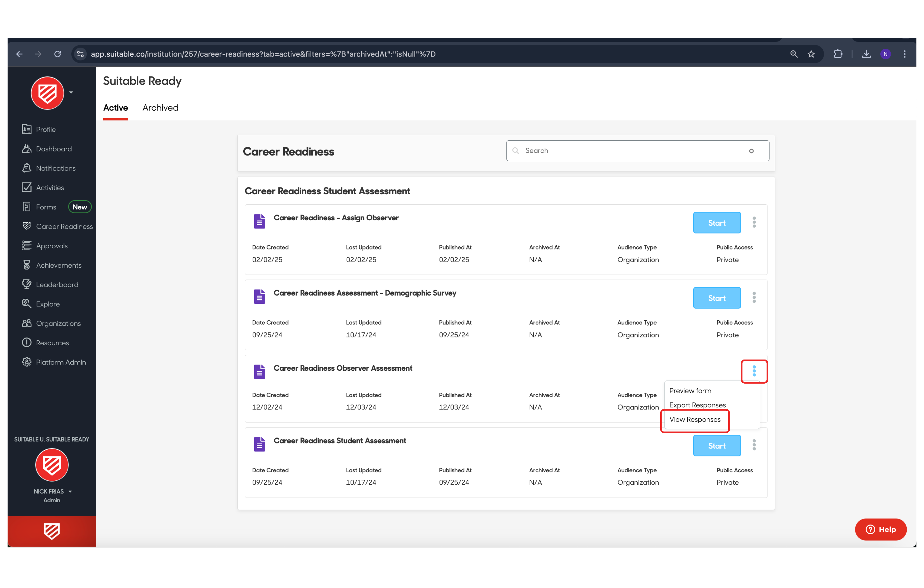Click the document icon for Observer Assessment
This screenshot has width=924, height=588.
click(259, 372)
